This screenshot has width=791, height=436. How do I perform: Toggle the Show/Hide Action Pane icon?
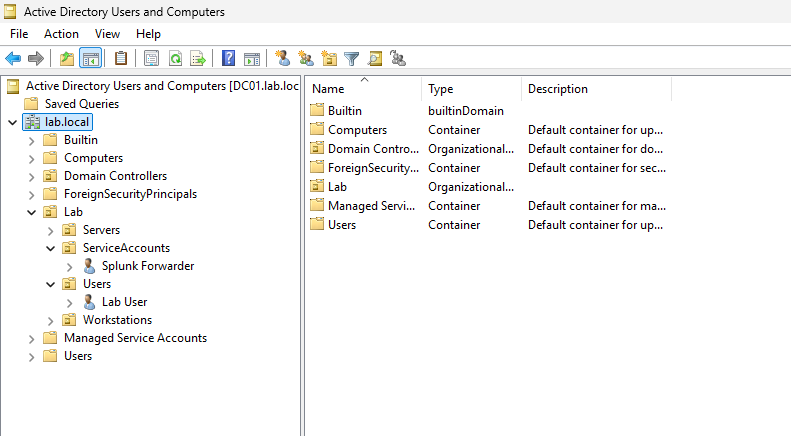[x=252, y=59]
